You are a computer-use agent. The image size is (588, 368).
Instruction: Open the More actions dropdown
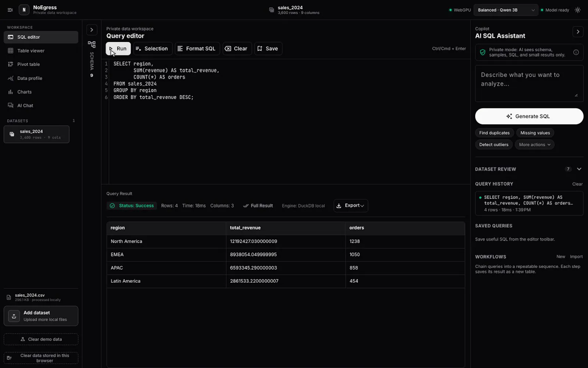(534, 145)
